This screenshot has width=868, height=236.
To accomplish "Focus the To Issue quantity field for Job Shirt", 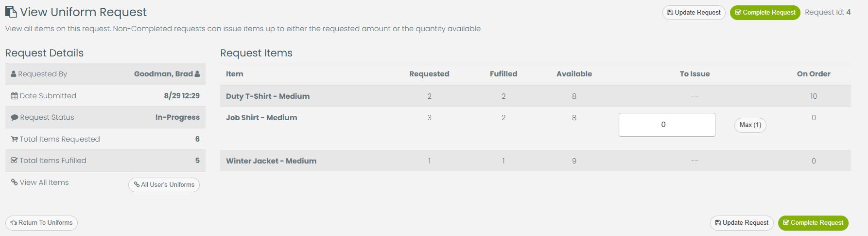I will (x=666, y=125).
